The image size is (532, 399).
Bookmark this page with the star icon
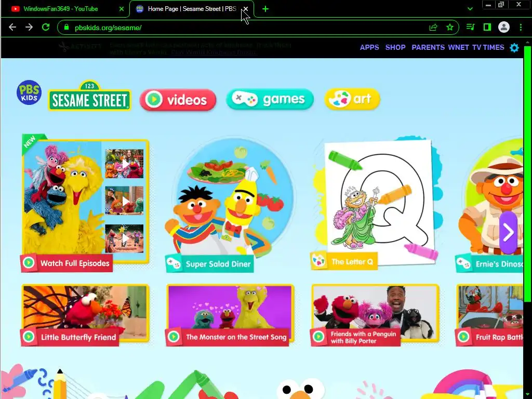coord(450,28)
